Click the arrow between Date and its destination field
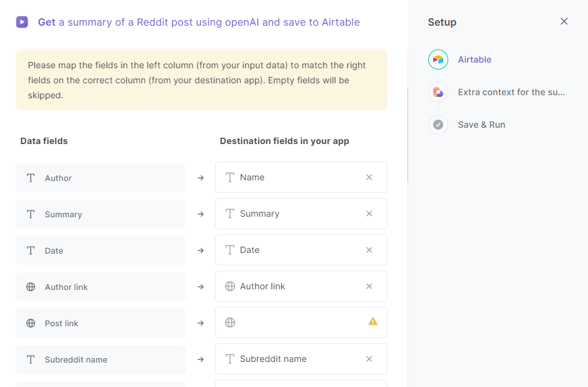This screenshot has width=588, height=387. 200,250
